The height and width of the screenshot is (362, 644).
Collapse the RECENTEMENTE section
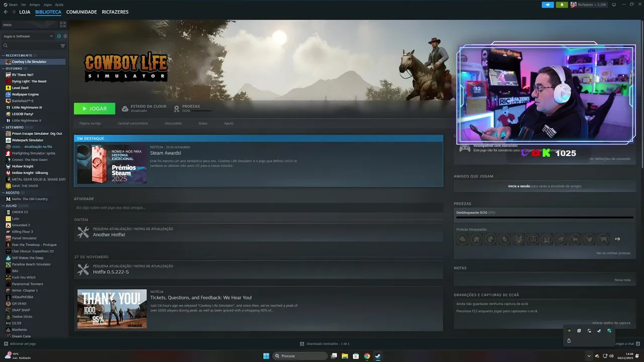19,55
